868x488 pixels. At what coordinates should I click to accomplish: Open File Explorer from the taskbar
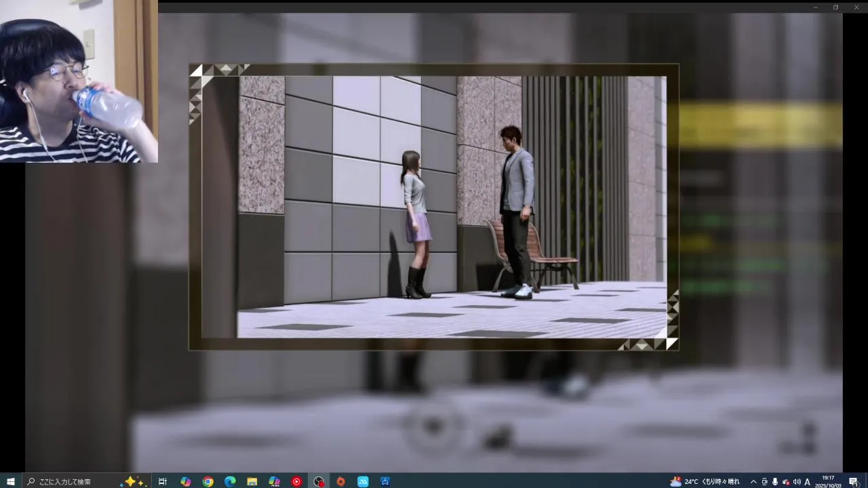tap(252, 481)
